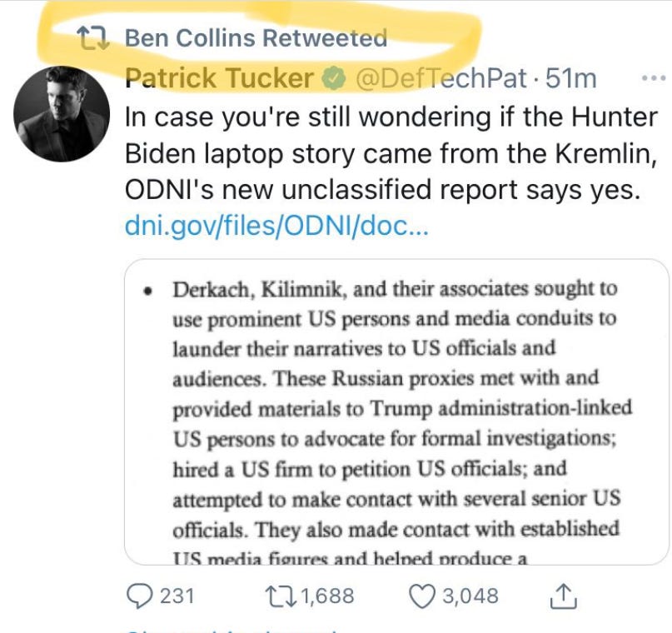
Task: Click the Patrick Tucker display name
Action: [x=220, y=79]
